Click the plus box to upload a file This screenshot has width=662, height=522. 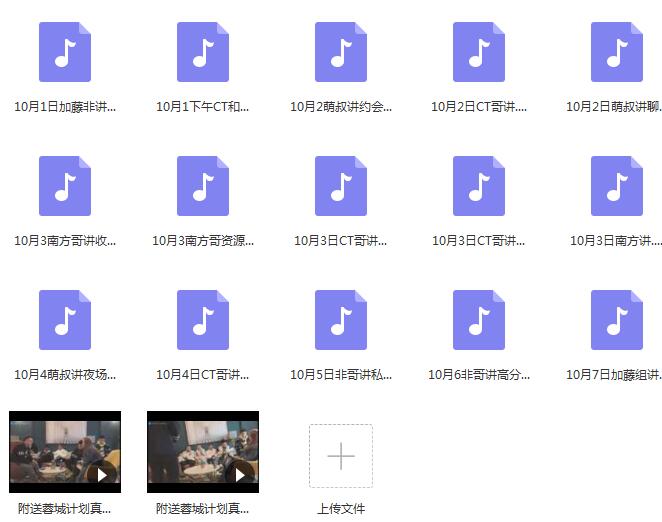pyautogui.click(x=341, y=456)
